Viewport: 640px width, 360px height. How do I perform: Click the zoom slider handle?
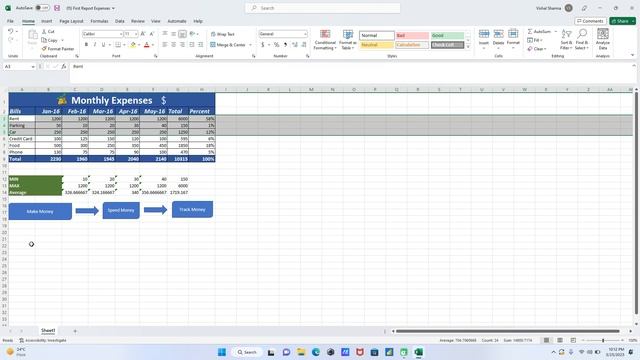603,340
